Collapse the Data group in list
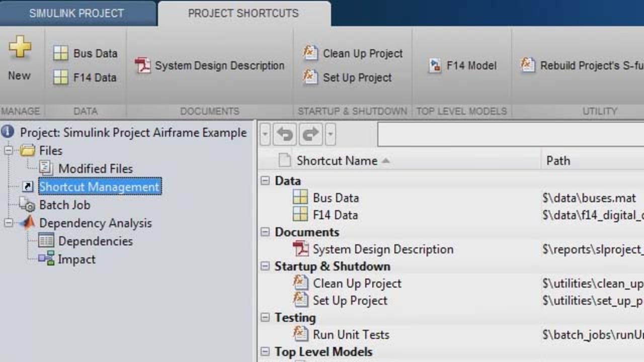 click(x=265, y=181)
